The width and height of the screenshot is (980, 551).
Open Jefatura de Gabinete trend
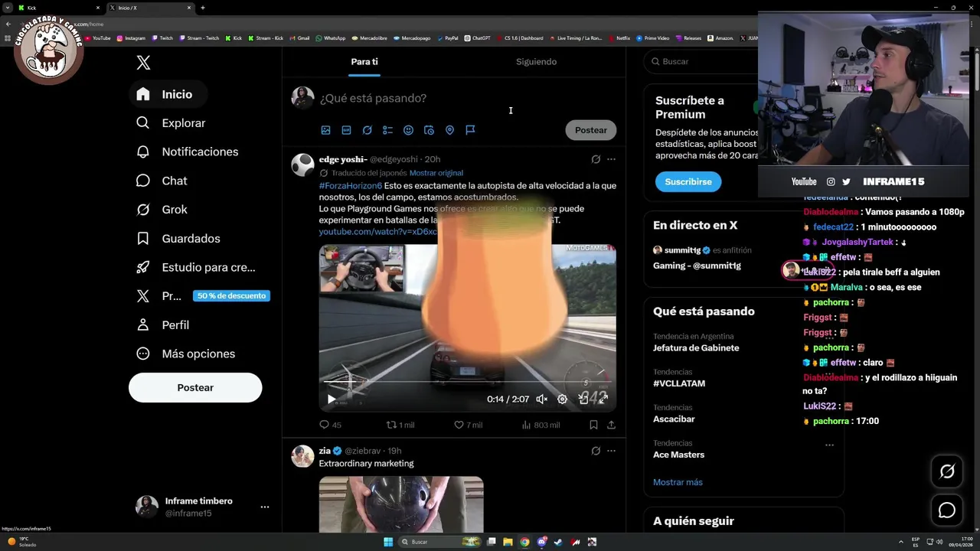[x=696, y=348]
